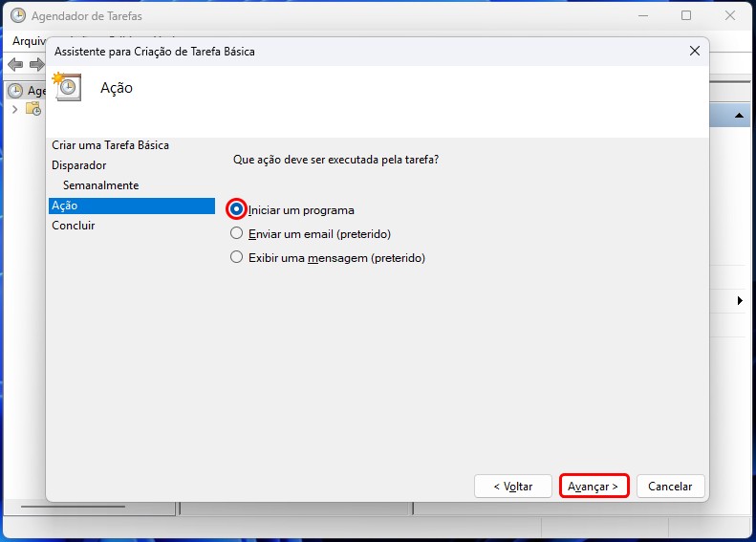Collapse the actions pane section arrow
The width and height of the screenshot is (756, 542).
click(x=740, y=116)
